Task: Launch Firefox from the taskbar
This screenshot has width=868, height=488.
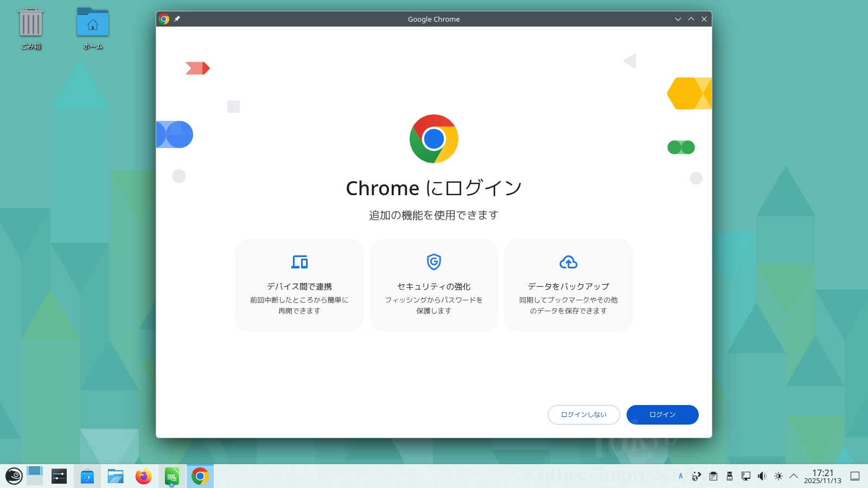Action: (144, 476)
